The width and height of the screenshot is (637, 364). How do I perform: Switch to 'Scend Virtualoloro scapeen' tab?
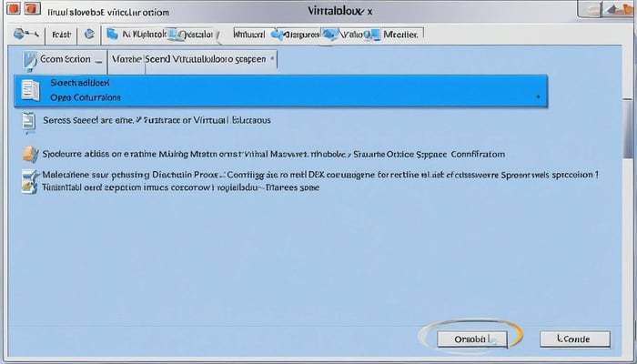click(205, 59)
